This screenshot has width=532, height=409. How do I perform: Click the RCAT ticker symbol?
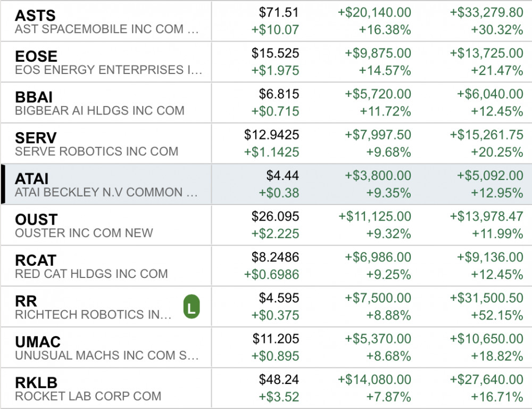[x=36, y=260]
